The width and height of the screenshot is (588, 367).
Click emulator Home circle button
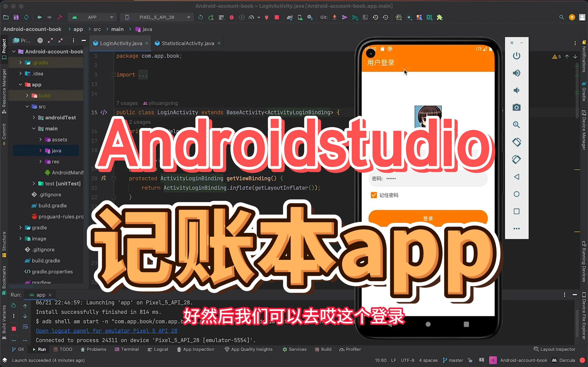pos(516,194)
